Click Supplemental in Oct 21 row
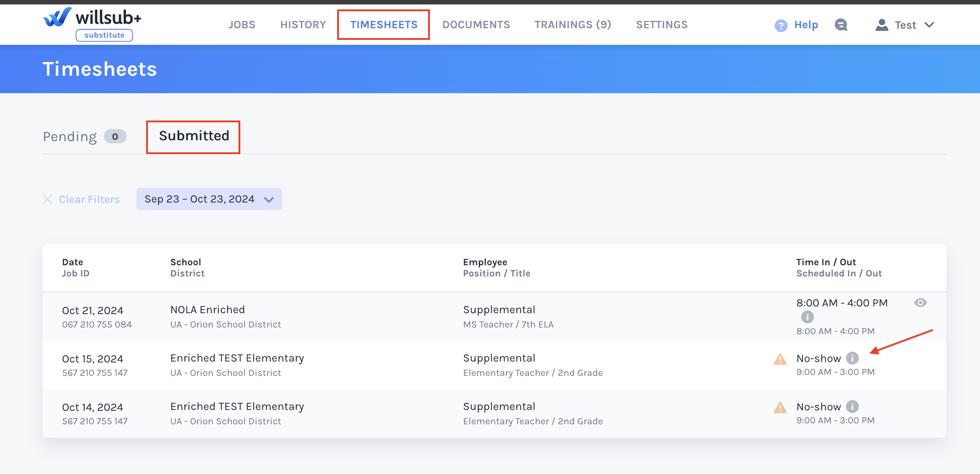This screenshot has height=474, width=980. coord(499,310)
